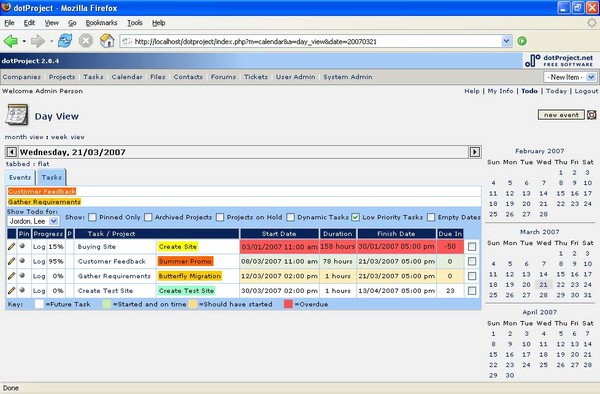Expand the address bar history dropdown
600x394 pixels.
[x=506, y=41]
